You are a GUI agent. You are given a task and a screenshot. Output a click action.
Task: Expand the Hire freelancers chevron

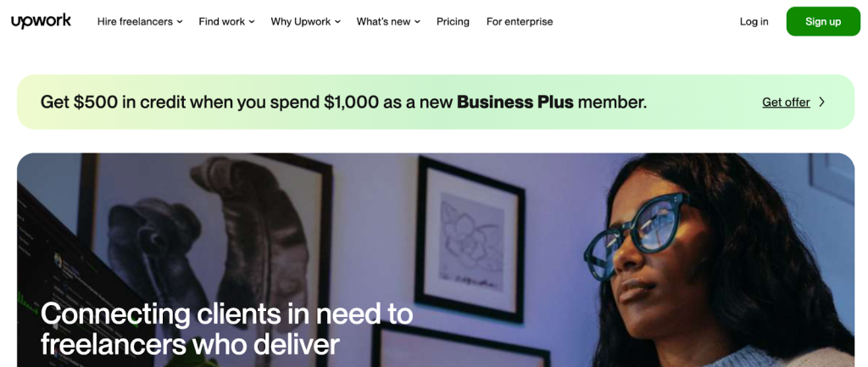[x=180, y=22]
